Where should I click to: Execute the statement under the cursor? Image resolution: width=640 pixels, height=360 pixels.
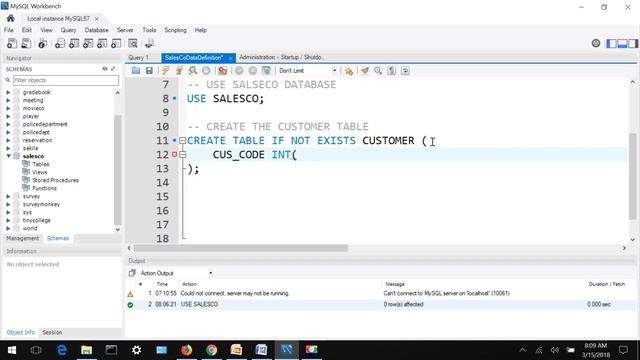179,71
